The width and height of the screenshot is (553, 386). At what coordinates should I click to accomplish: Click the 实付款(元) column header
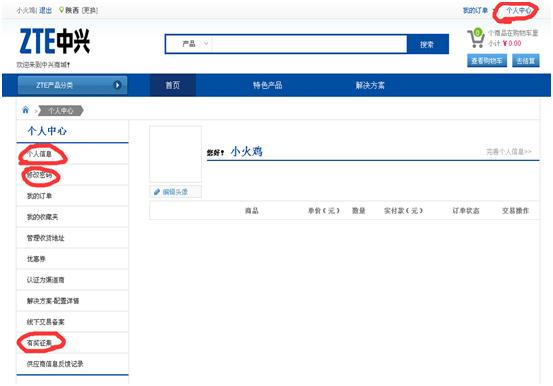(403, 211)
